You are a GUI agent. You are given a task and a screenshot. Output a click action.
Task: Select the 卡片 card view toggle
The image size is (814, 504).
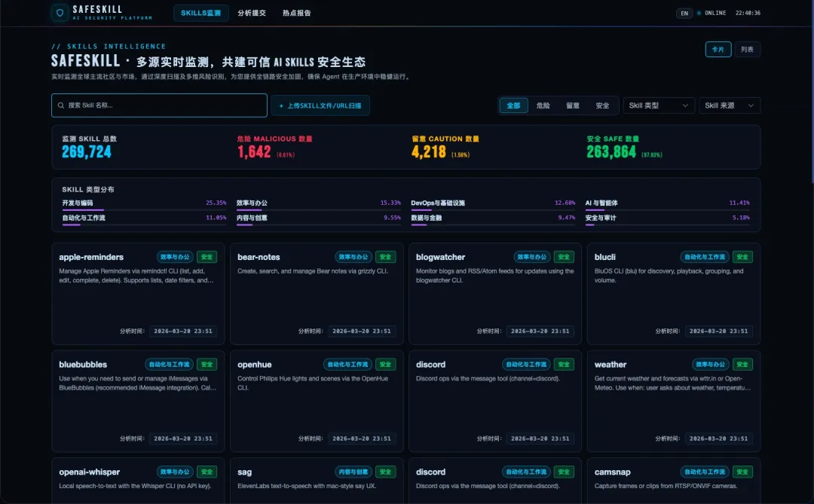718,49
